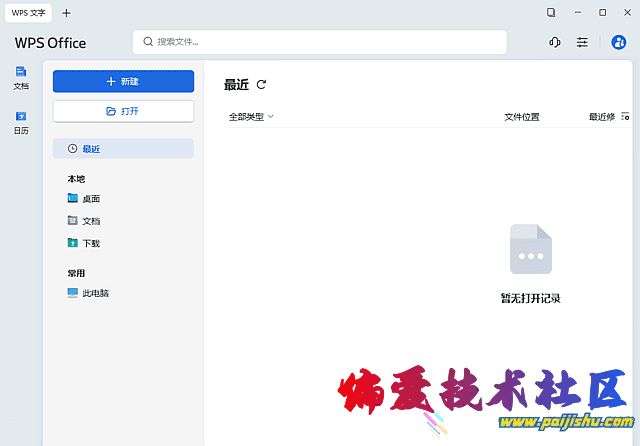Viewport: 640px width, 446px height.
Task: Click the 常用 section label
Action: pos(76,273)
